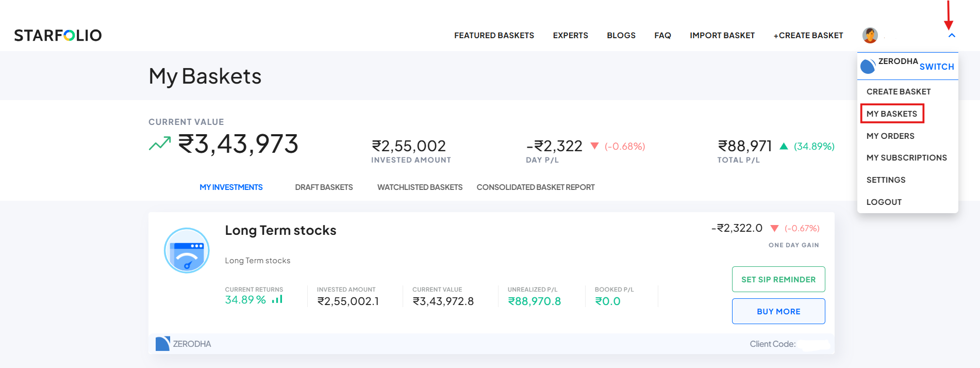
Task: Select Logout in the account menu
Action: pos(884,202)
